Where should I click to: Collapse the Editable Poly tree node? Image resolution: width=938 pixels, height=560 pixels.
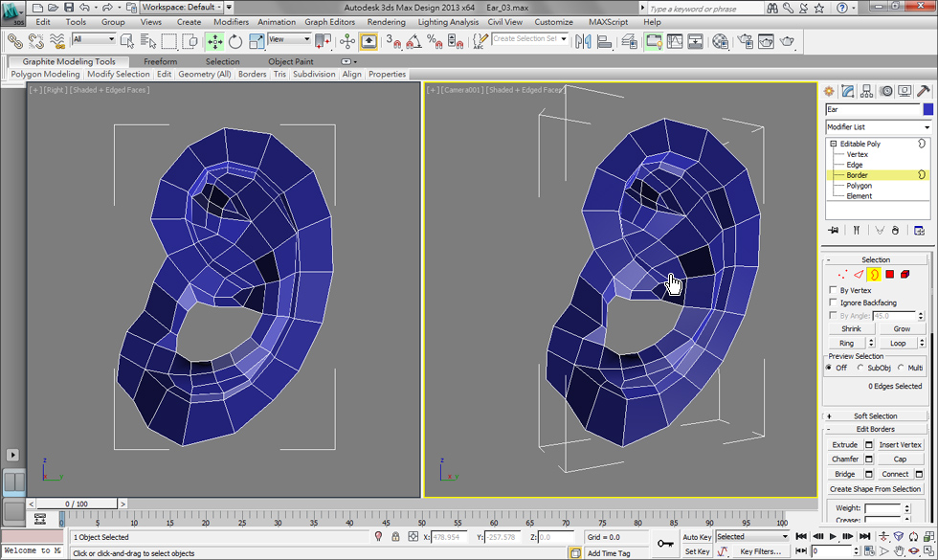click(833, 144)
